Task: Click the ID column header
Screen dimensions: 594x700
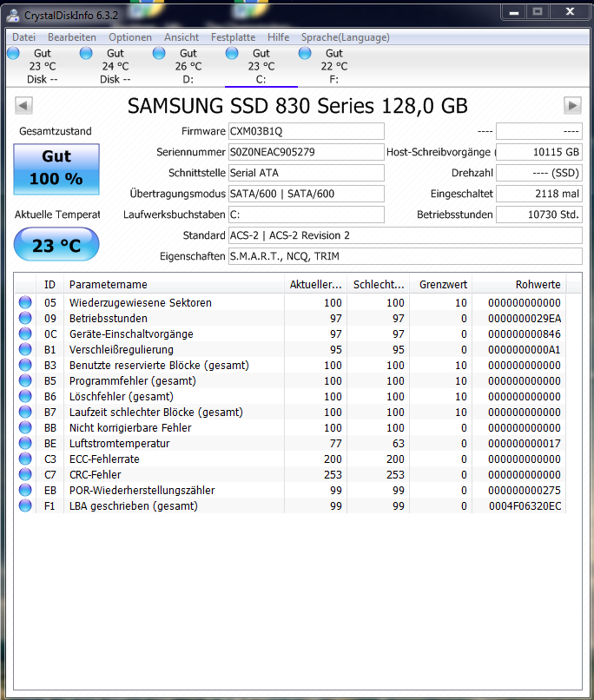Action: (x=49, y=284)
